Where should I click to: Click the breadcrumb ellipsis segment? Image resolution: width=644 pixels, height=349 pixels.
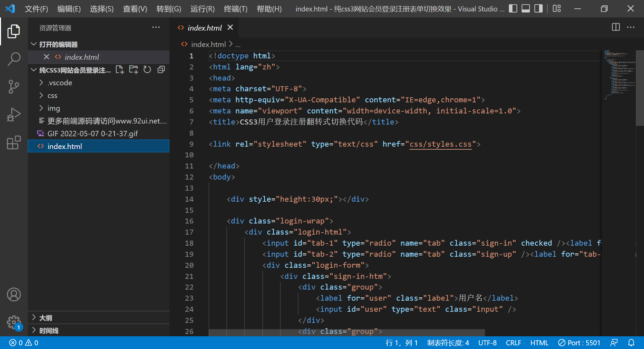[x=238, y=45]
